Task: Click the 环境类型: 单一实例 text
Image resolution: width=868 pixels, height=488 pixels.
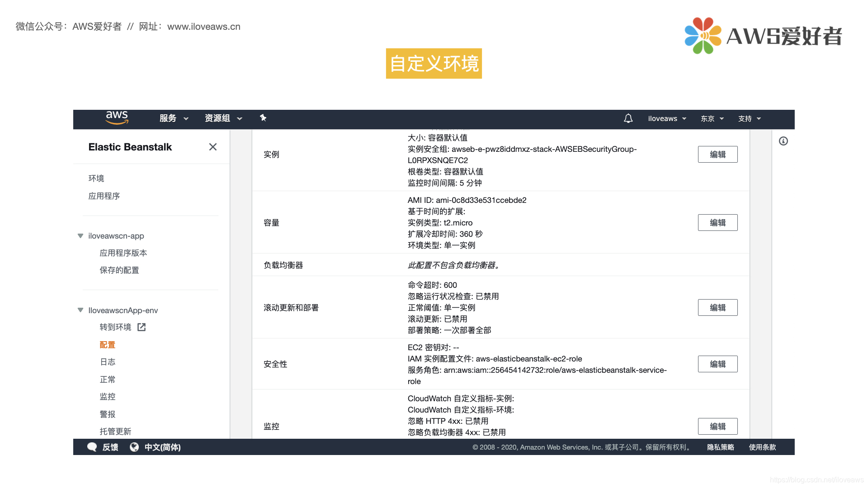Action: (441, 245)
